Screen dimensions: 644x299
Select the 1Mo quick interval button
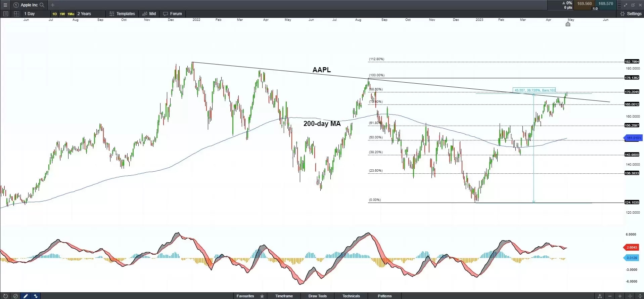(71, 14)
